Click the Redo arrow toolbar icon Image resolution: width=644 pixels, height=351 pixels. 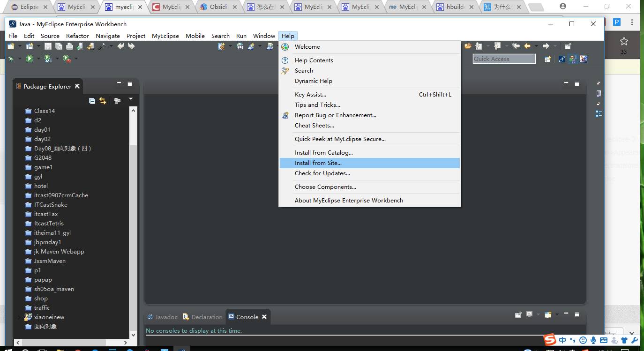pos(131,46)
